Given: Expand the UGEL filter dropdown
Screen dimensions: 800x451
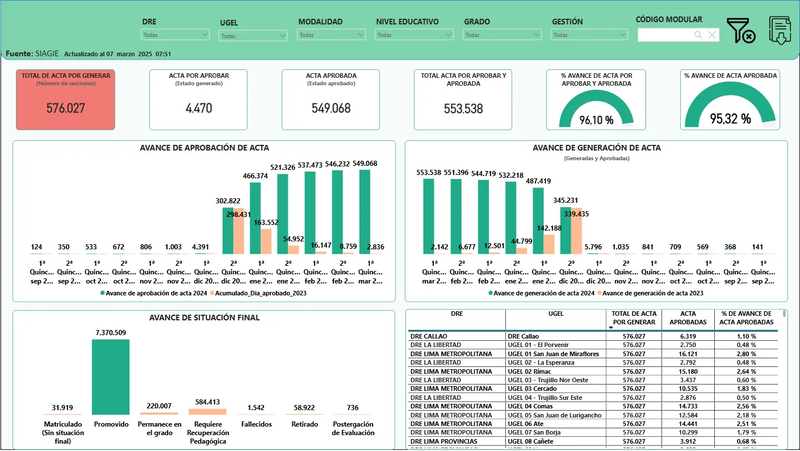Looking at the screenshot, I should coord(252,35).
